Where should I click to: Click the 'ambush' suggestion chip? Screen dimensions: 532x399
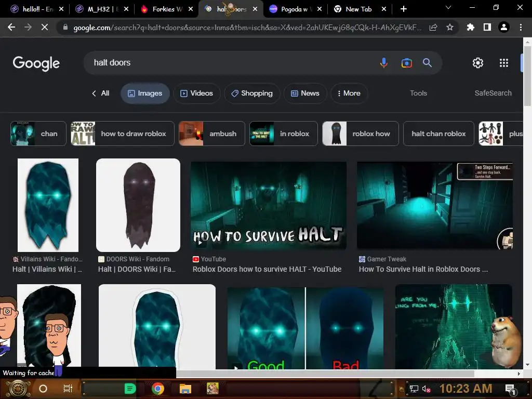coord(212,134)
